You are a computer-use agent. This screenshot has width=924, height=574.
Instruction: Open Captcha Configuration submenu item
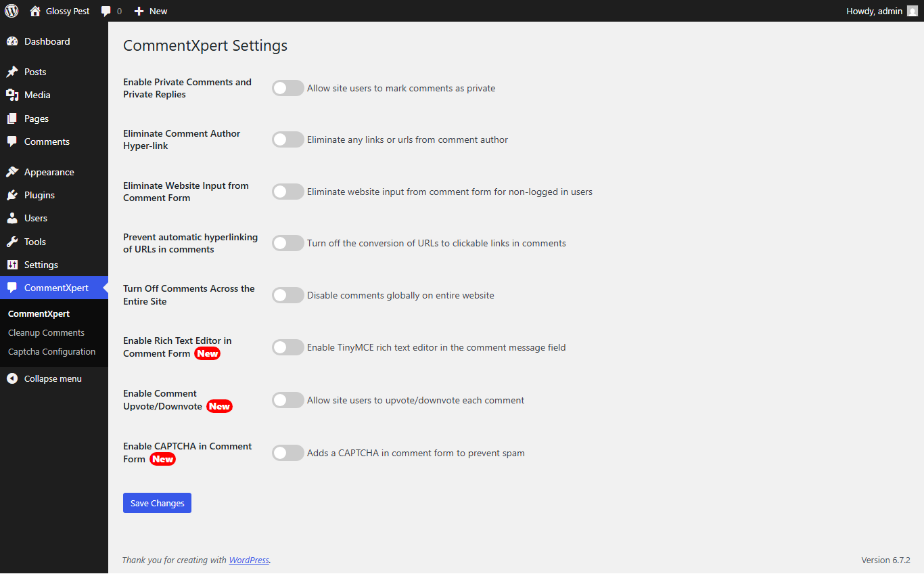pos(51,351)
